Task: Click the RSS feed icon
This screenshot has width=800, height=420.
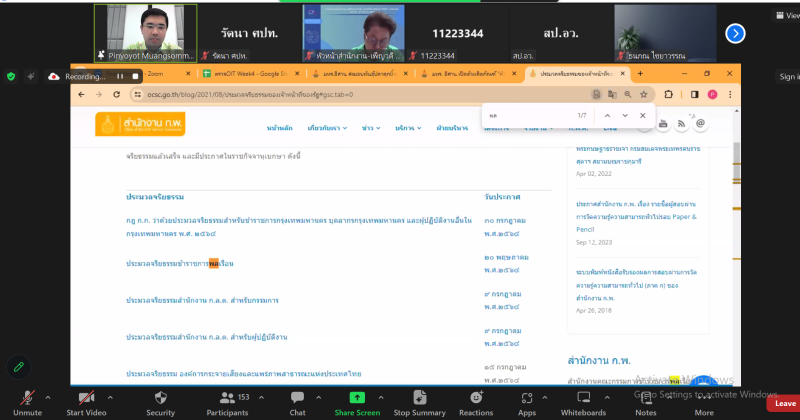Action: [x=682, y=123]
